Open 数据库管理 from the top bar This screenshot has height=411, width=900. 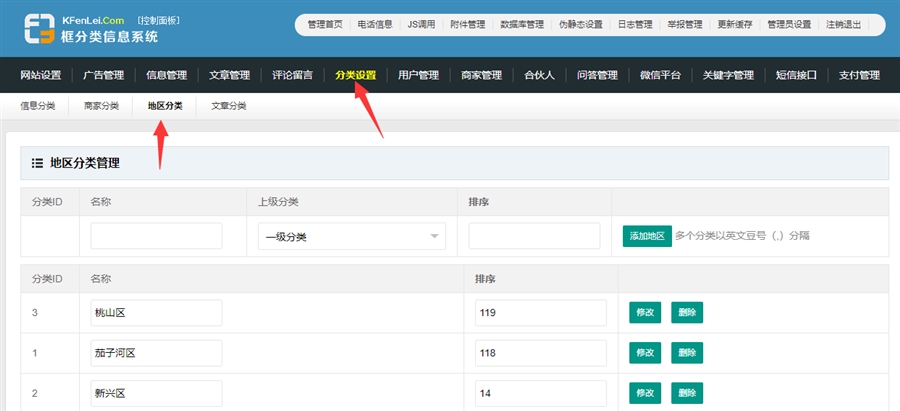[x=521, y=24]
